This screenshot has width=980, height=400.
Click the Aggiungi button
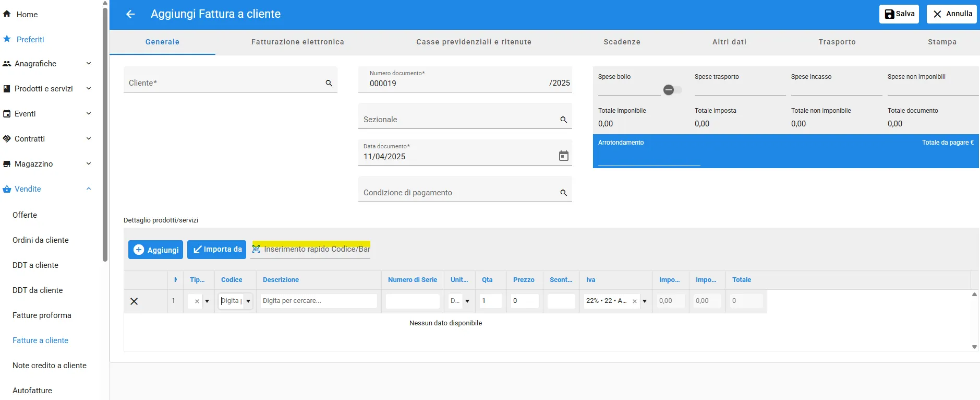(x=155, y=250)
